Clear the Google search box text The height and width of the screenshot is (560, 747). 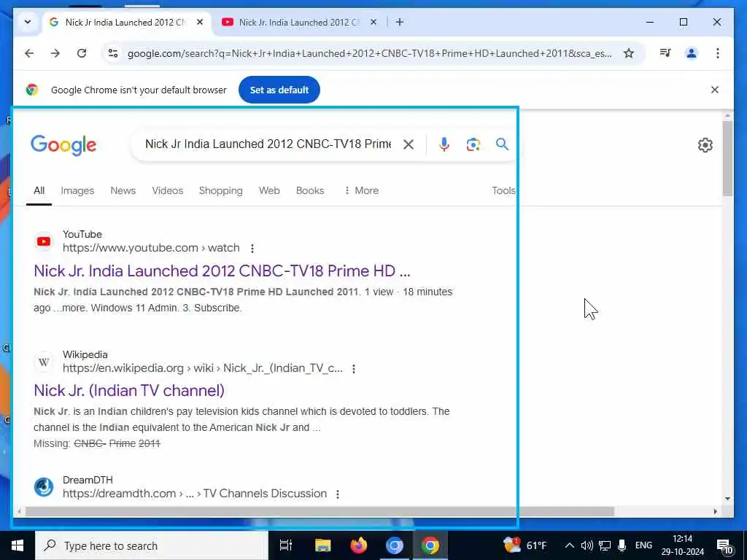(x=409, y=144)
